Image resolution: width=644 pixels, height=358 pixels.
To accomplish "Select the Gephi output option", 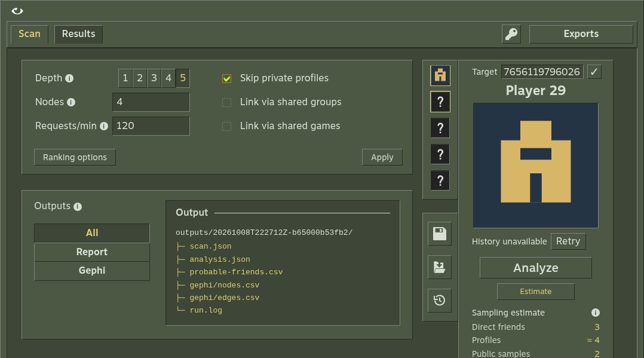I will coord(92,271).
